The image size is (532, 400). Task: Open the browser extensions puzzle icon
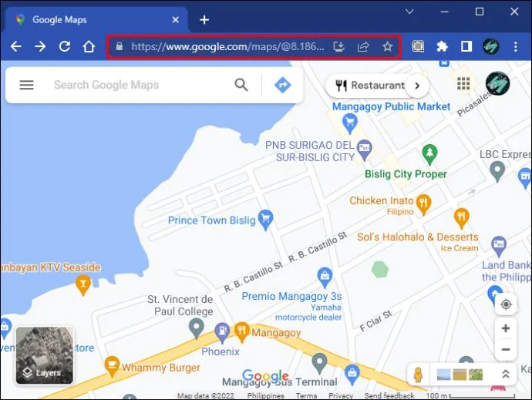pyautogui.click(x=442, y=46)
